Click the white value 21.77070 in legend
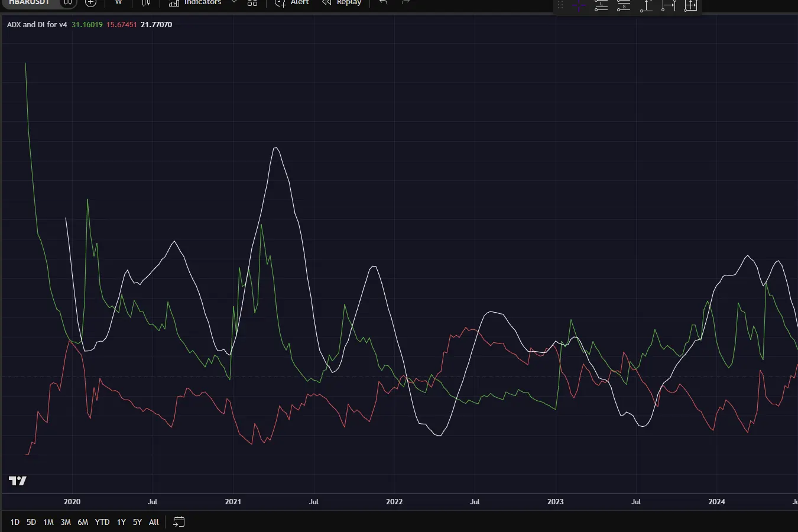 coord(157,25)
